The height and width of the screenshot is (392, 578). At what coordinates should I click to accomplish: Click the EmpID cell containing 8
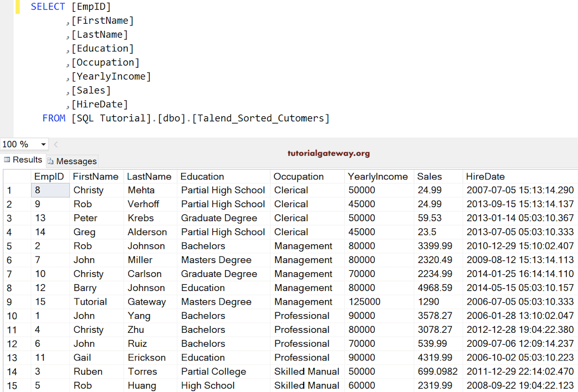[50, 190]
